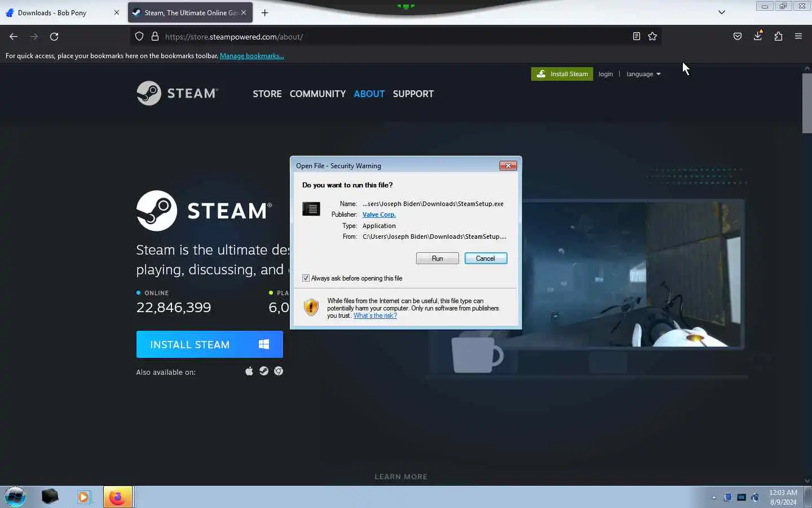Click the site padlock icon

point(155,37)
